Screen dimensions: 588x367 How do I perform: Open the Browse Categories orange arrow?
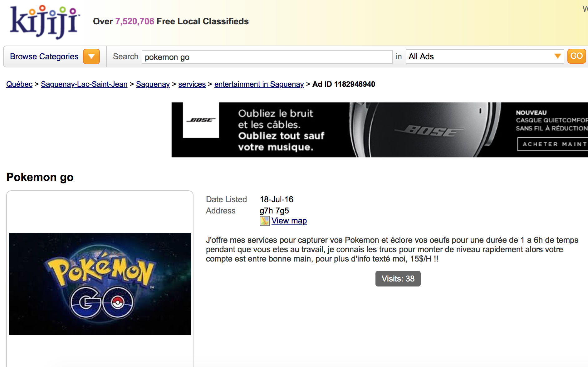click(91, 56)
